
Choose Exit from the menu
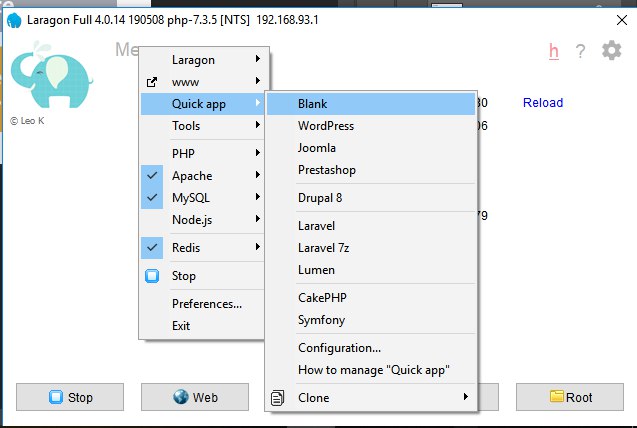(202, 326)
